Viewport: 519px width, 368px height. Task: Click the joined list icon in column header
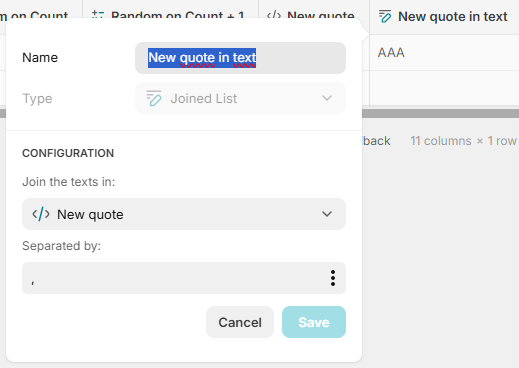pos(385,16)
